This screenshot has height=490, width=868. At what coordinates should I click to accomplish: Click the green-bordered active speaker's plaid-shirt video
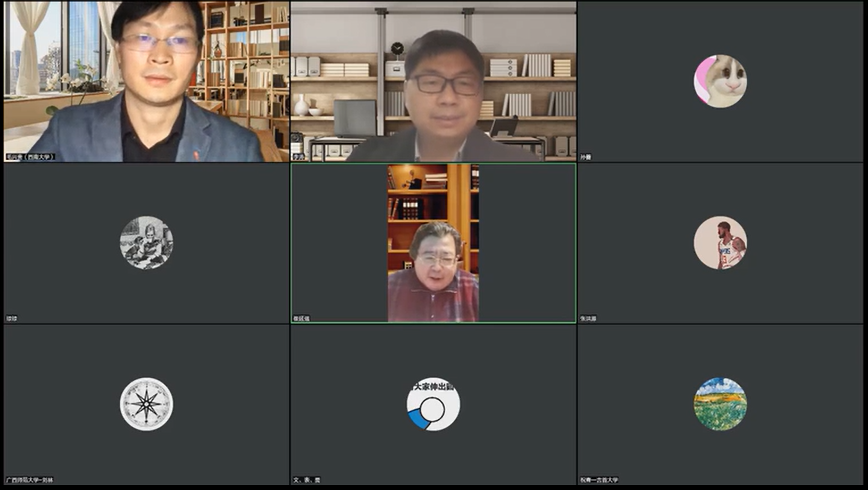tap(433, 243)
